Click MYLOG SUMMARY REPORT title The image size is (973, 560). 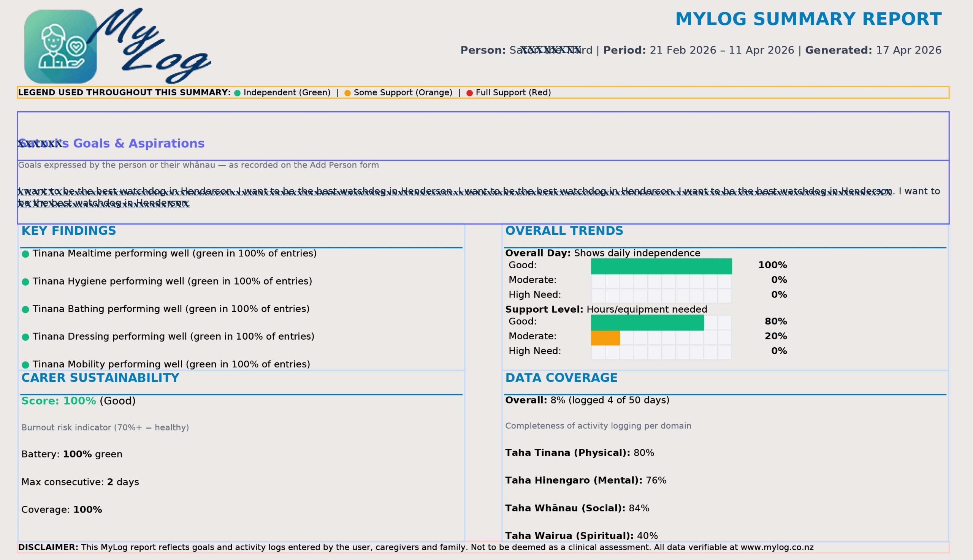click(x=808, y=19)
